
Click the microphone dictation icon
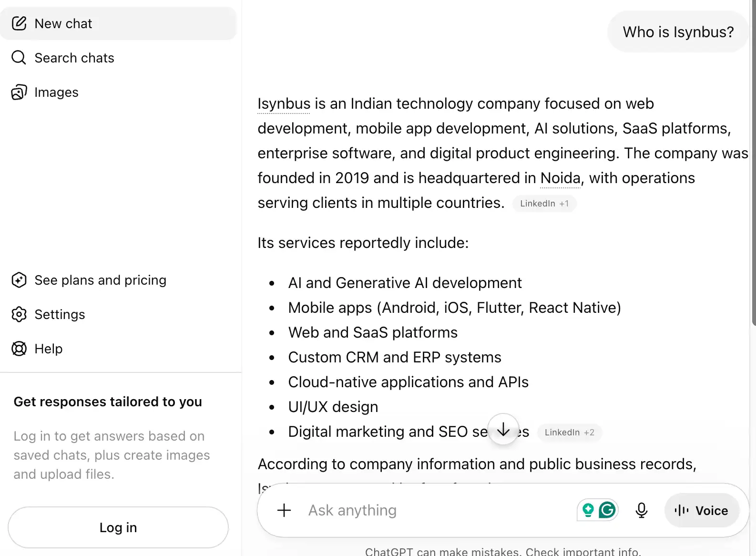(x=642, y=510)
